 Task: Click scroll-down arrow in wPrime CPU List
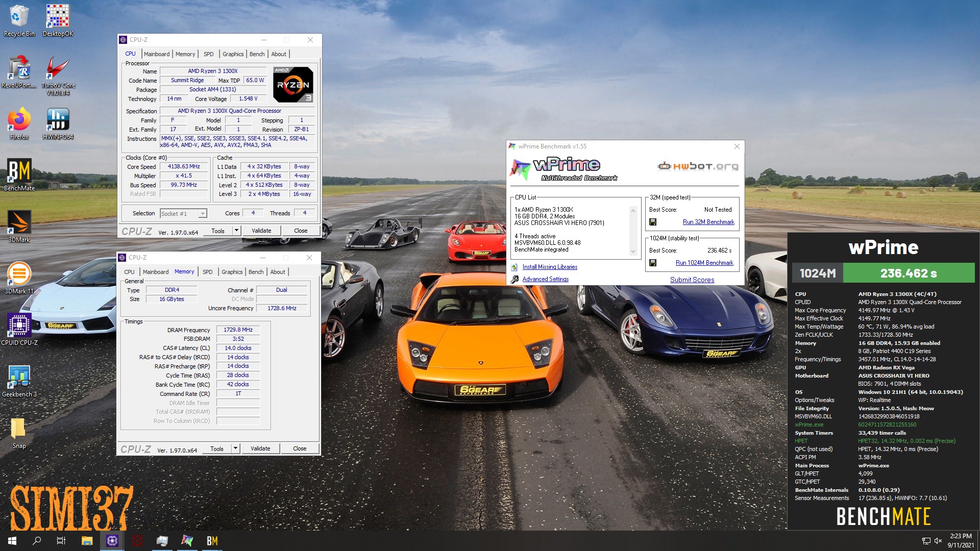point(633,251)
